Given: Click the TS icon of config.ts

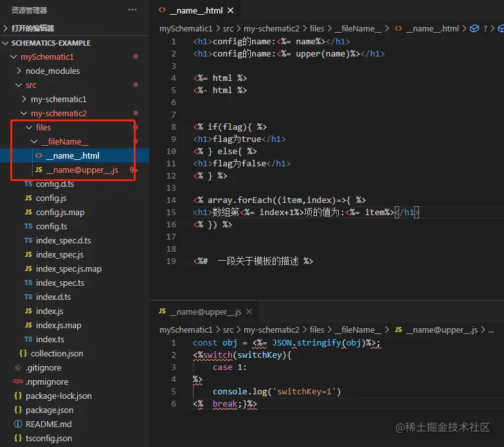Looking at the screenshot, I should click(x=28, y=226).
